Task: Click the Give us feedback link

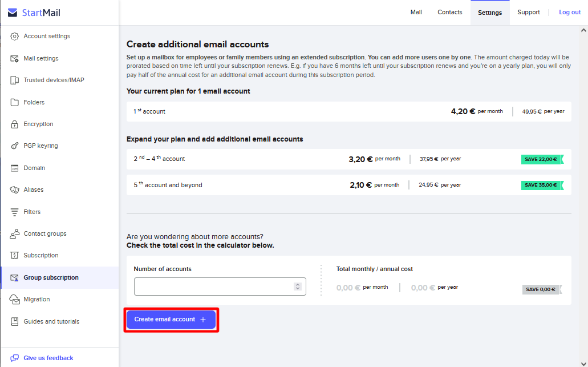Action: coord(48,357)
